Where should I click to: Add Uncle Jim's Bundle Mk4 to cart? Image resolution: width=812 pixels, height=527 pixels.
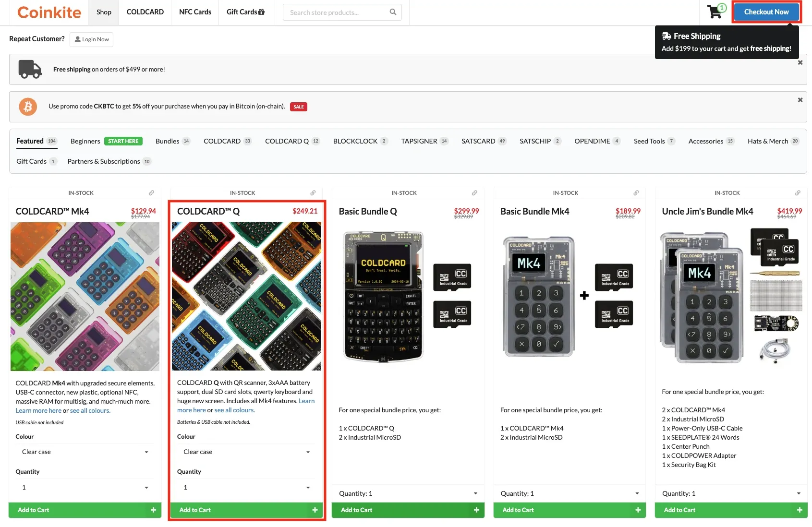(x=731, y=510)
